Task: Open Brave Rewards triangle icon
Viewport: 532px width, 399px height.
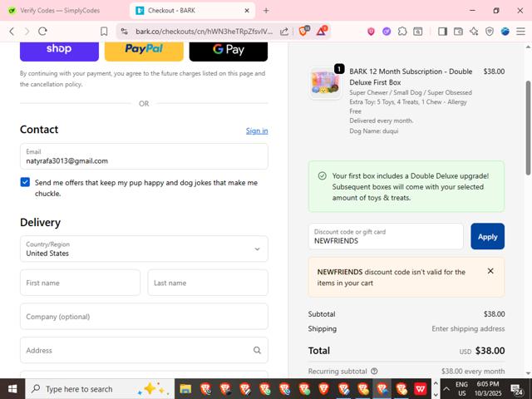Action: click(x=322, y=32)
